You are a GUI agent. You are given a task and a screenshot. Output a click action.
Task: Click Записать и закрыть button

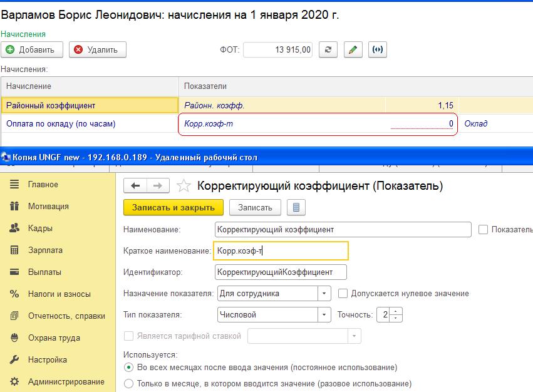(x=173, y=207)
